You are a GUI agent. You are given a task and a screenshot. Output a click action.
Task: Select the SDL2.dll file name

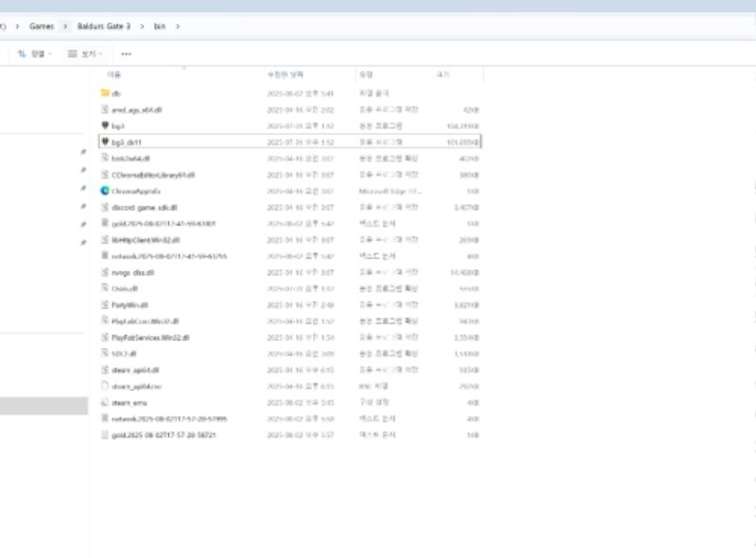pyautogui.click(x=124, y=354)
